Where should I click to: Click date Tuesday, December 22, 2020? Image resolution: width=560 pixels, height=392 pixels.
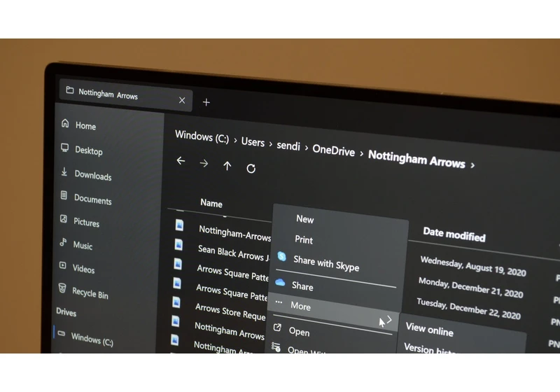468,309
